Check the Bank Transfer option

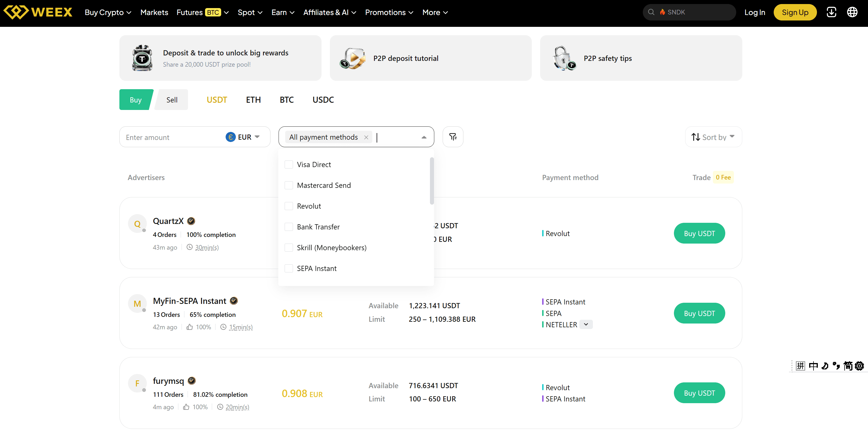[289, 227]
